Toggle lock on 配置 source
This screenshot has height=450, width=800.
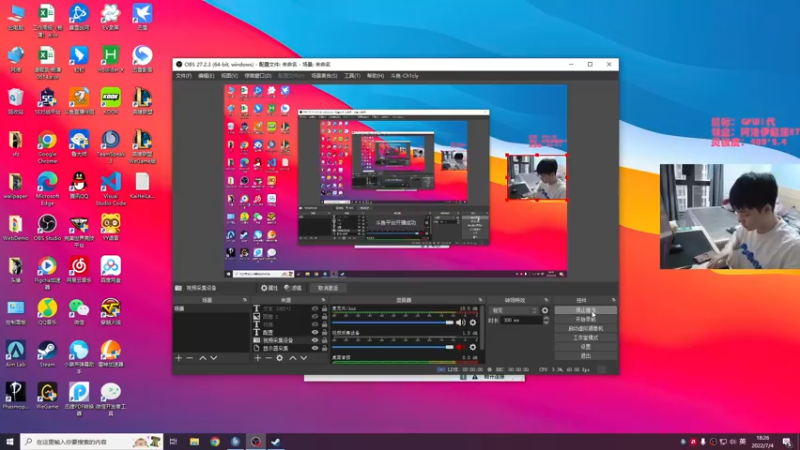(324, 332)
